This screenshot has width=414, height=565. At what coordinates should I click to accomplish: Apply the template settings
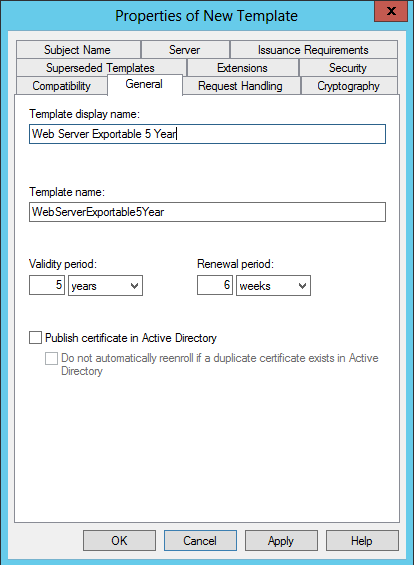(281, 540)
